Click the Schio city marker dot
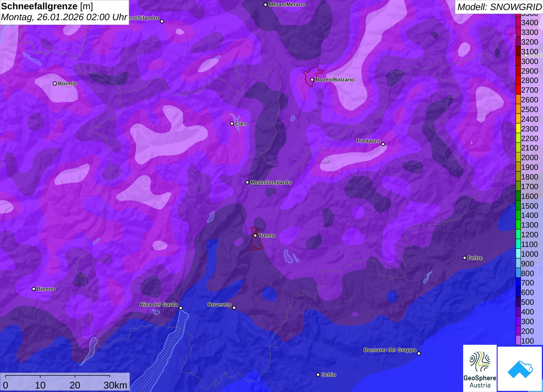 tap(318, 375)
